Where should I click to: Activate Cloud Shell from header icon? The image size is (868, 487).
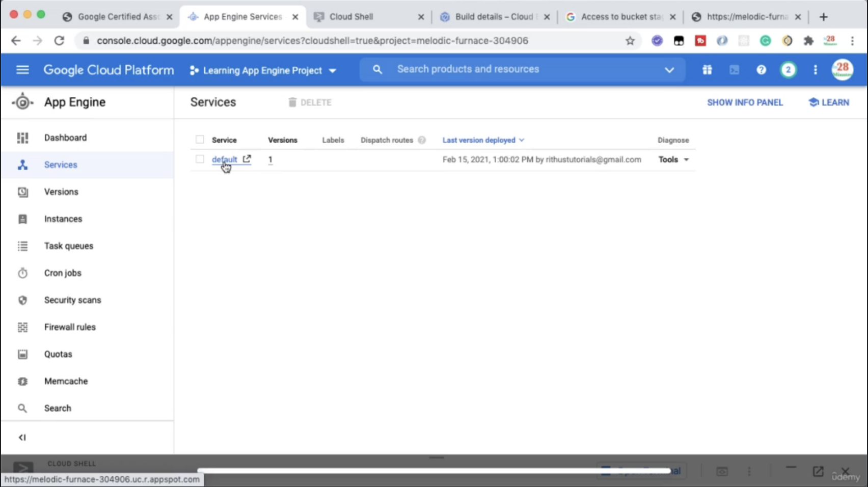pos(734,70)
